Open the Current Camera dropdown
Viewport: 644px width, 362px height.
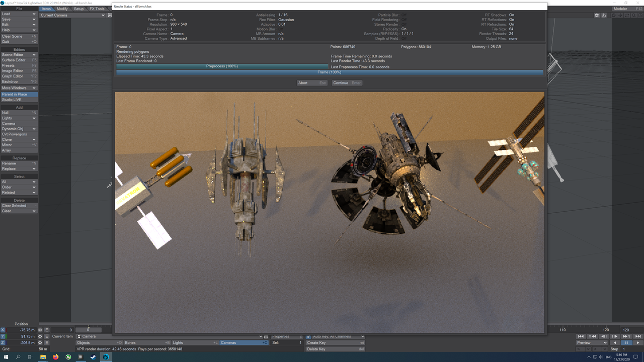coord(73,15)
